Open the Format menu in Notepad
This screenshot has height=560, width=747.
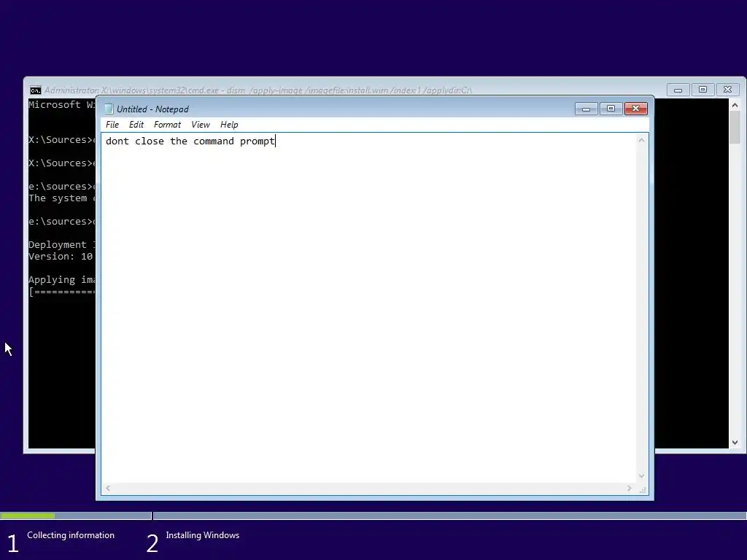tap(167, 125)
